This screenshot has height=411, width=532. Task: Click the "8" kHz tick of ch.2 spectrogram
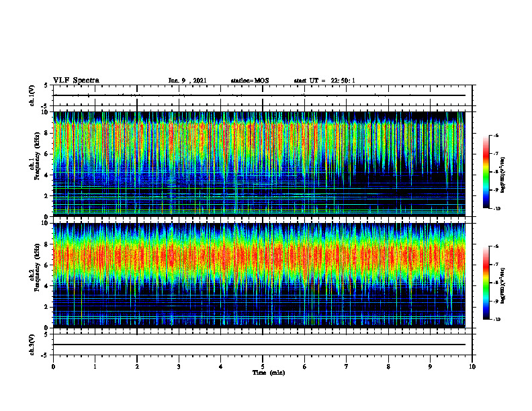(x=47, y=244)
